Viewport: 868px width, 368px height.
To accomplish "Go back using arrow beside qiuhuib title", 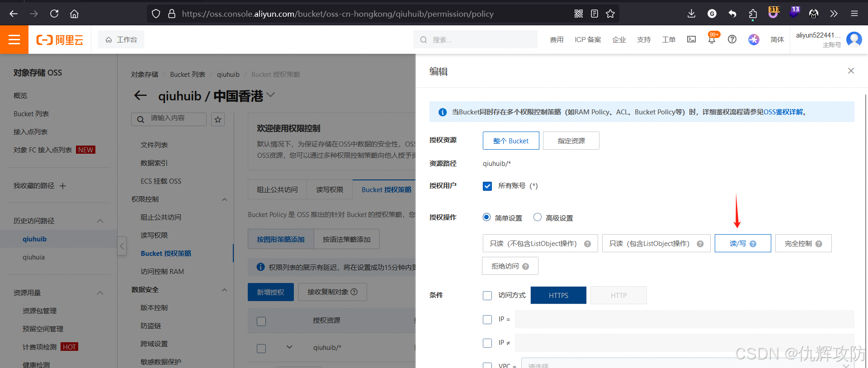I will 141,95.
